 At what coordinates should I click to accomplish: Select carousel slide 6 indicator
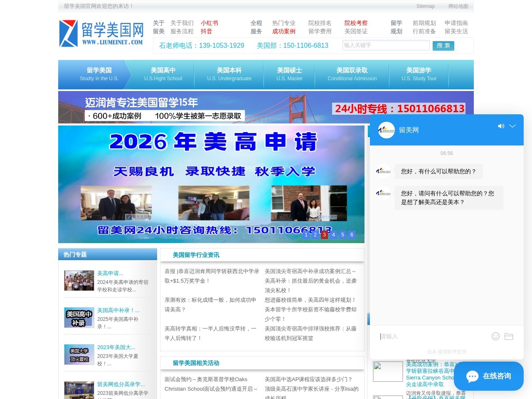coord(352,234)
